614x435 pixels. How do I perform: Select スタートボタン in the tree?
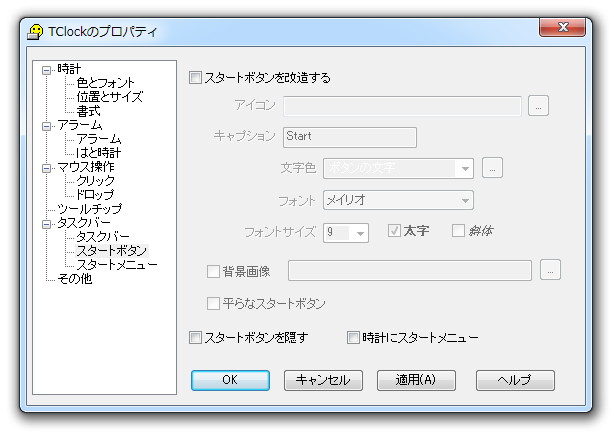pos(112,251)
